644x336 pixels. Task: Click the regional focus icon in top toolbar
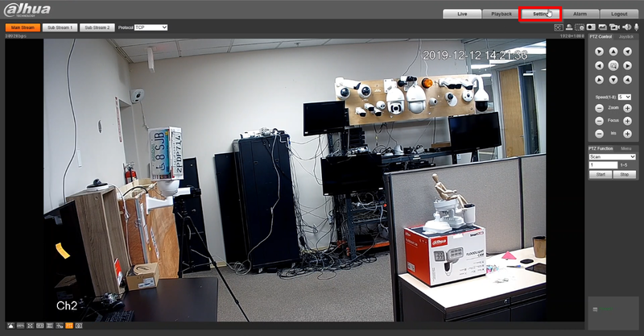(558, 27)
